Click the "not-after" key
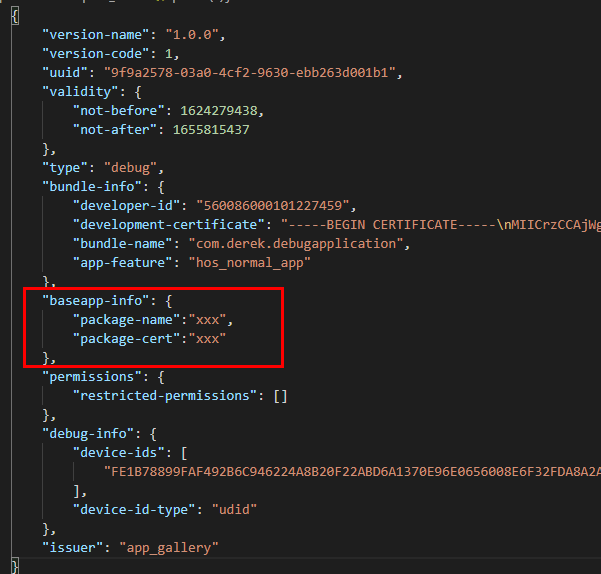The image size is (601, 574). click(115, 130)
